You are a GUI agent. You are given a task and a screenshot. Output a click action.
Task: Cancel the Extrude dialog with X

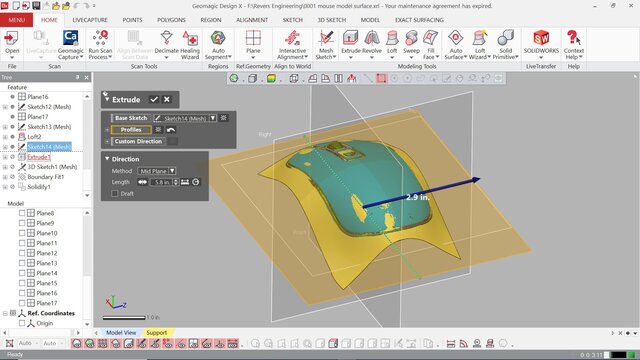pyautogui.click(x=167, y=99)
